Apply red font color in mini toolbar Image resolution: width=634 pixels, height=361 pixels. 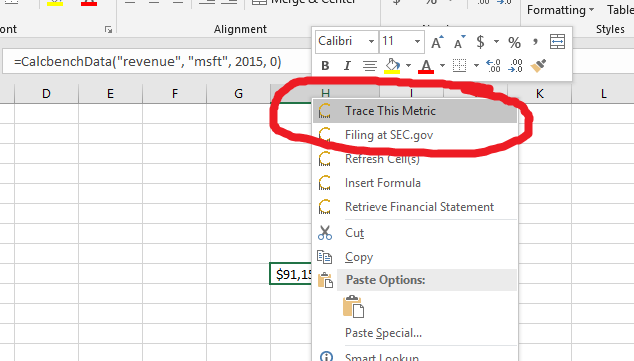tap(426, 66)
